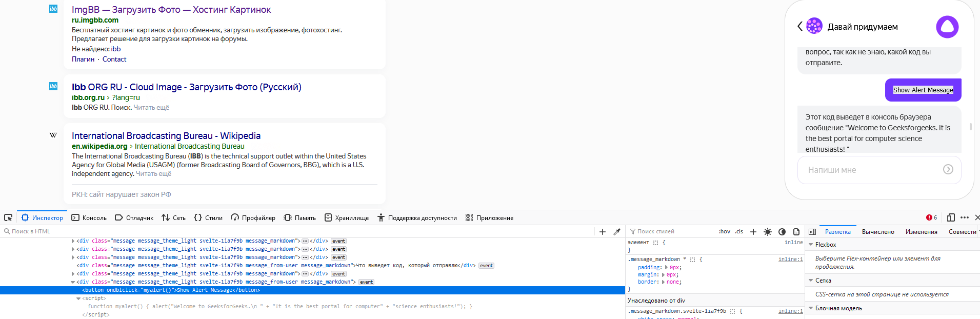Click the Плагин sitelink
This screenshot has width=980, height=319.
(83, 59)
